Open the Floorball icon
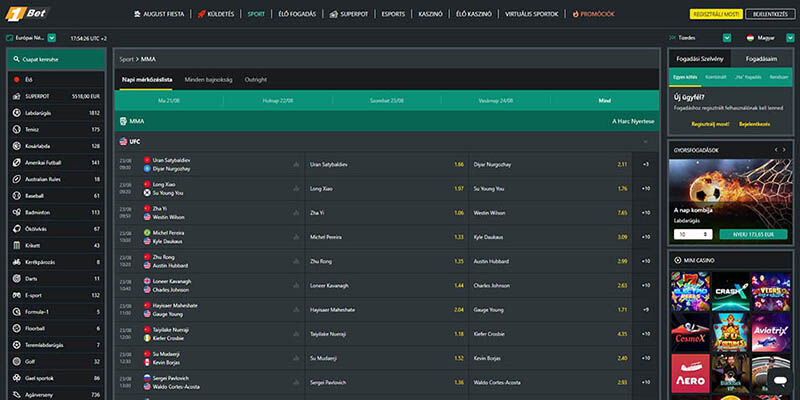Image resolution: width=800 pixels, height=400 pixels. [x=17, y=329]
